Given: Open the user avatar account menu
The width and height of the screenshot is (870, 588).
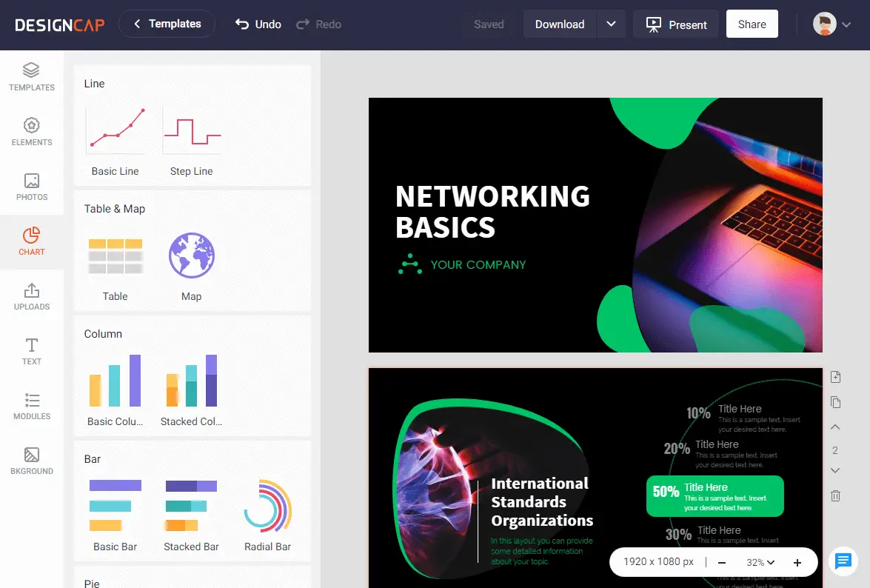Looking at the screenshot, I should point(831,24).
